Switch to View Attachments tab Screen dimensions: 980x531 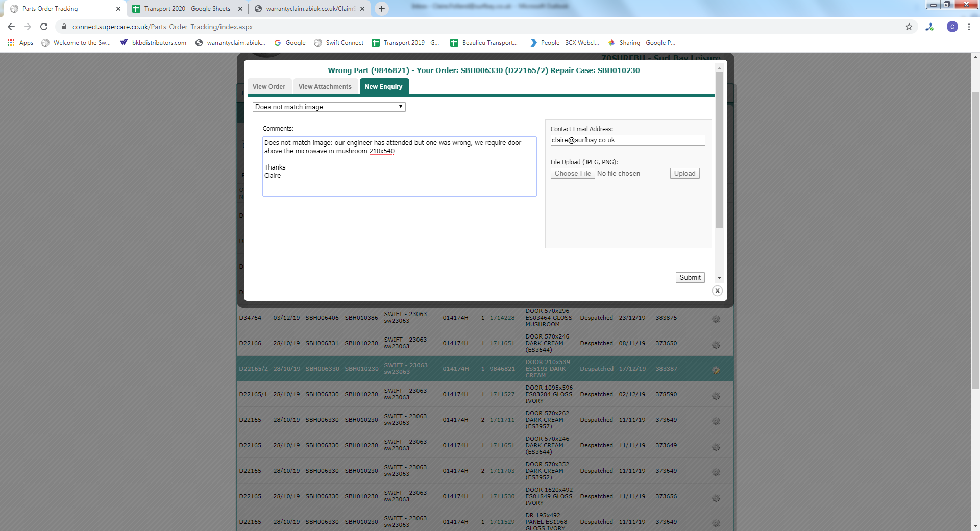click(325, 87)
